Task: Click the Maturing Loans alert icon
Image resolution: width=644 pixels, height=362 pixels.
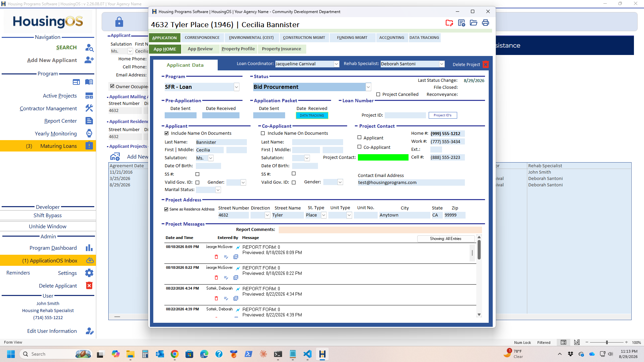Action: click(x=89, y=146)
